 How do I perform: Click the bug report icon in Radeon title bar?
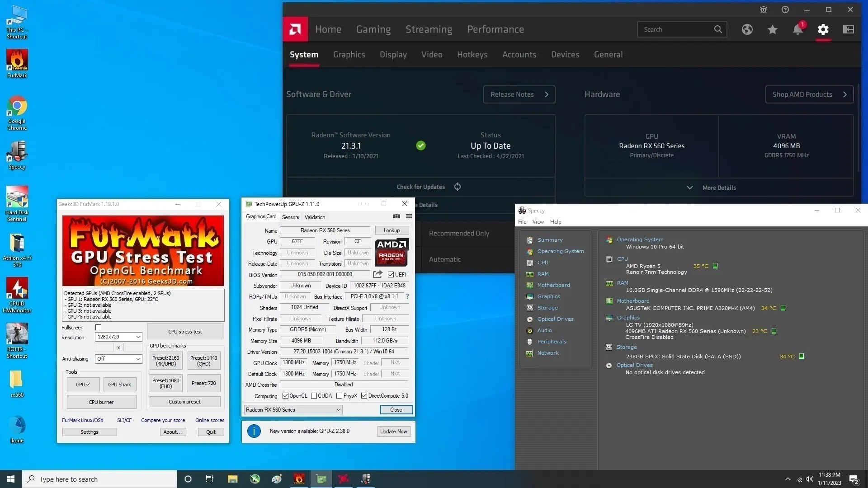[x=764, y=9]
